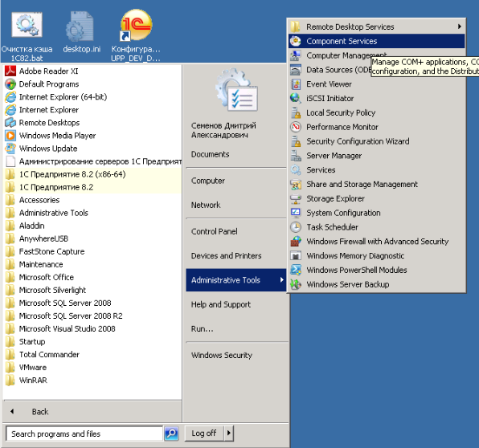479x448 pixels.
Task: Expand the Microsoft SQL Server 2008 R2 folder
Action: (92, 316)
